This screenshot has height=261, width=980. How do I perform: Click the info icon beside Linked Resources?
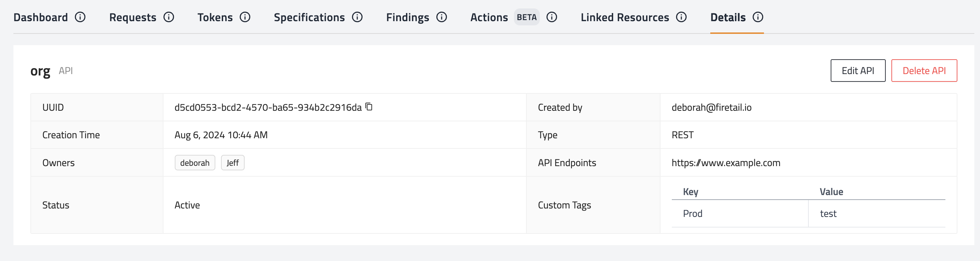click(681, 17)
